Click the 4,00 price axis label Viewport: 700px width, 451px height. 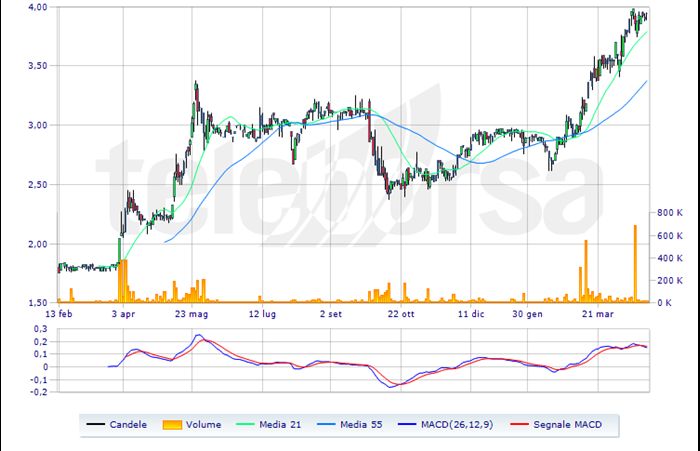[x=38, y=7]
